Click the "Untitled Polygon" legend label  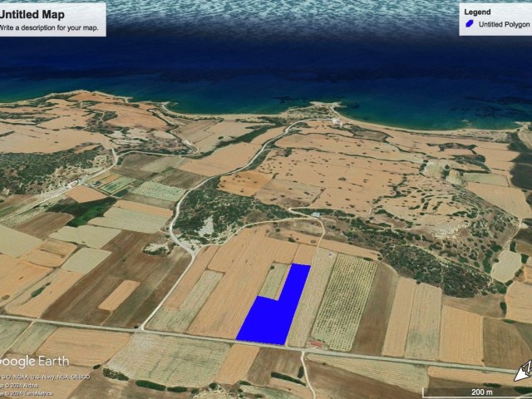[x=504, y=24]
